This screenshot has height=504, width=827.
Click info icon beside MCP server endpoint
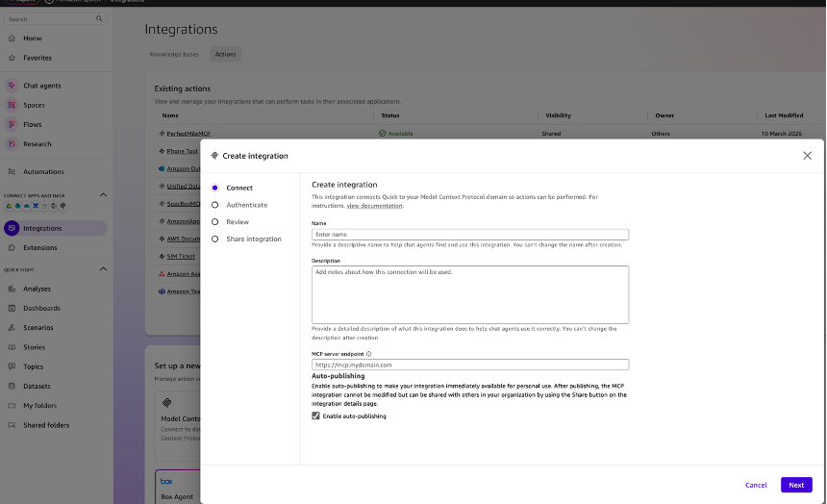[x=368, y=354]
